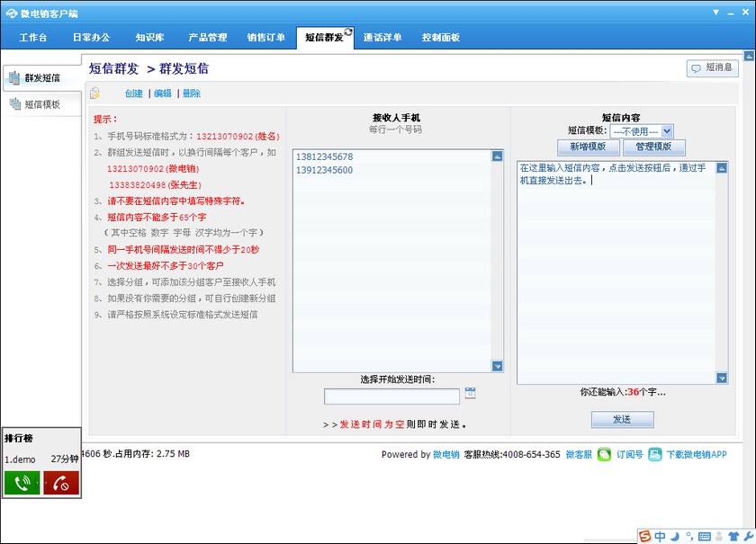The width and height of the screenshot is (756, 544).
Task: Select 短信模板 in the left sidebar
Action: (41, 104)
